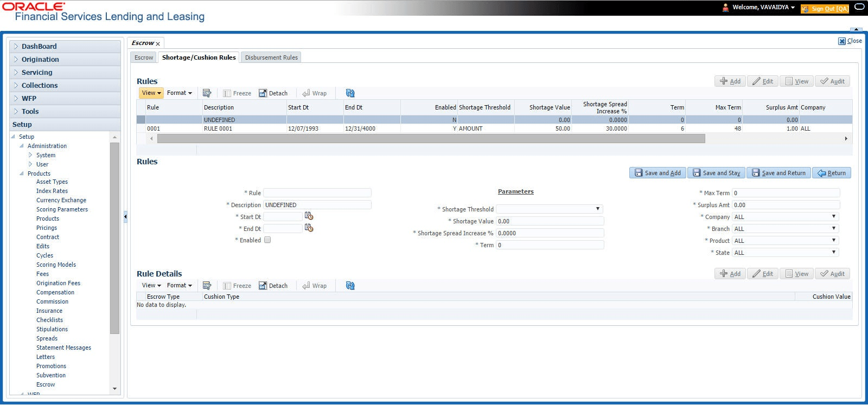Click the query-by-example icon in Rules toolbar
The image size is (868, 405).
tap(207, 93)
